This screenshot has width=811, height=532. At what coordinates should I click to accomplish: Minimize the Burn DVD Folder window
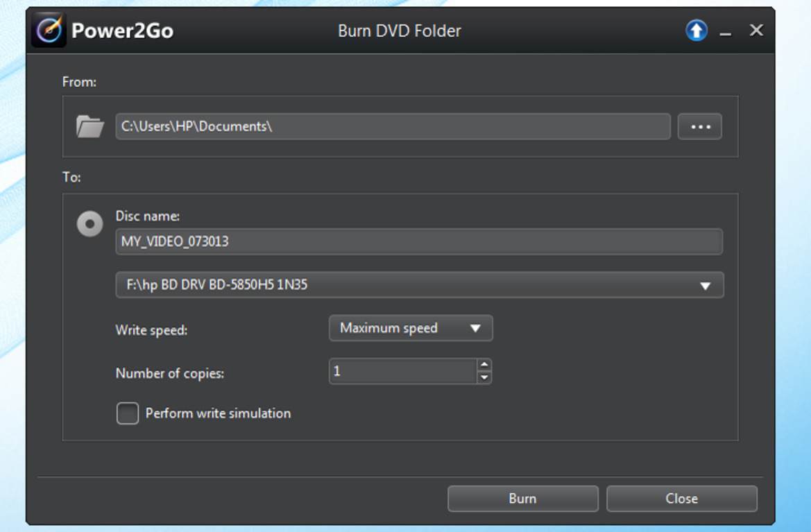coord(725,34)
